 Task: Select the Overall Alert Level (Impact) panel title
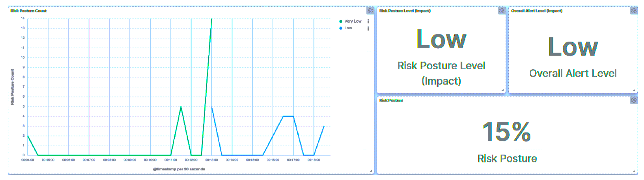(x=536, y=11)
